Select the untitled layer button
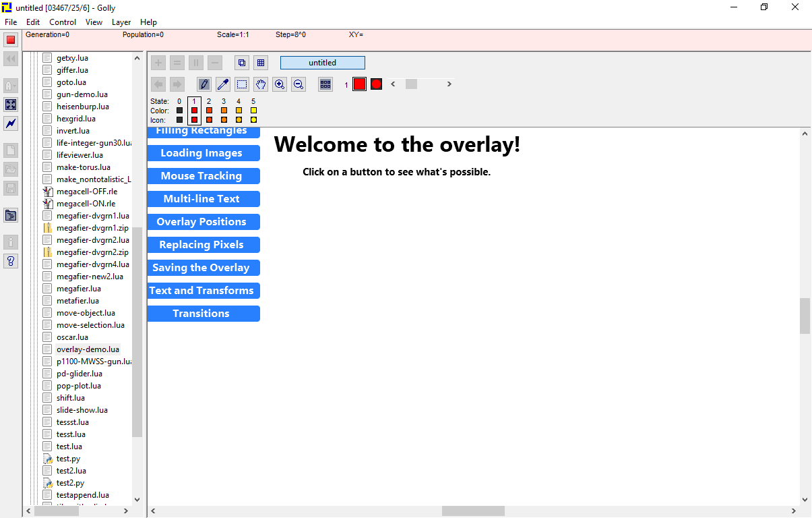This screenshot has height=518, width=812. point(323,63)
